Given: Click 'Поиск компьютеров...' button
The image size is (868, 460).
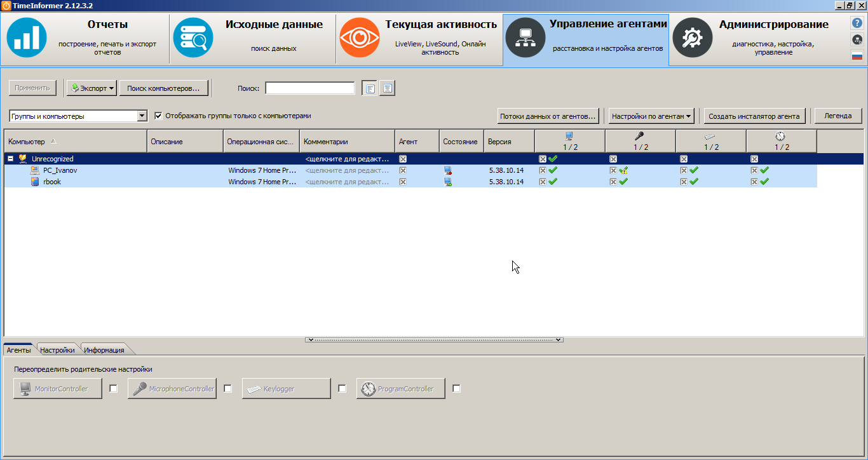Looking at the screenshot, I should pyautogui.click(x=163, y=88).
